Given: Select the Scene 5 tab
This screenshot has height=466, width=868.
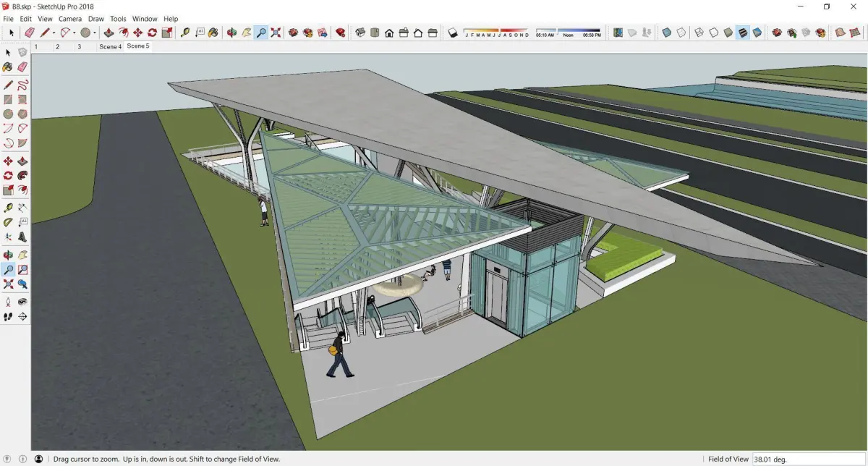Looking at the screenshot, I should [137, 46].
